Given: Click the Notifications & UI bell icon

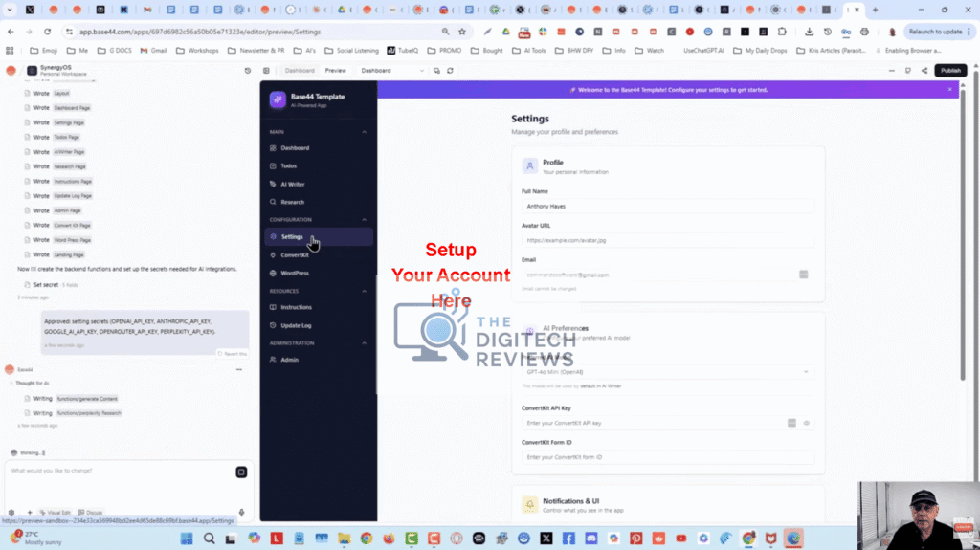Looking at the screenshot, I should pos(530,504).
